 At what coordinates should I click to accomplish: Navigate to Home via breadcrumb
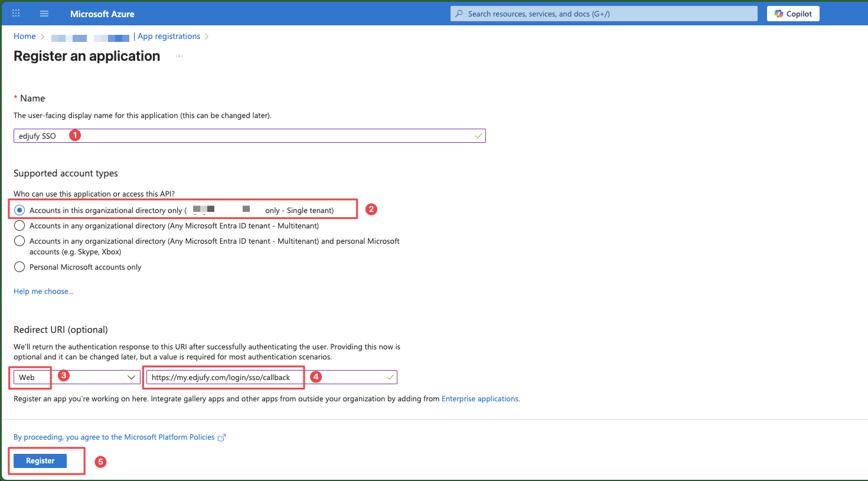[24, 36]
